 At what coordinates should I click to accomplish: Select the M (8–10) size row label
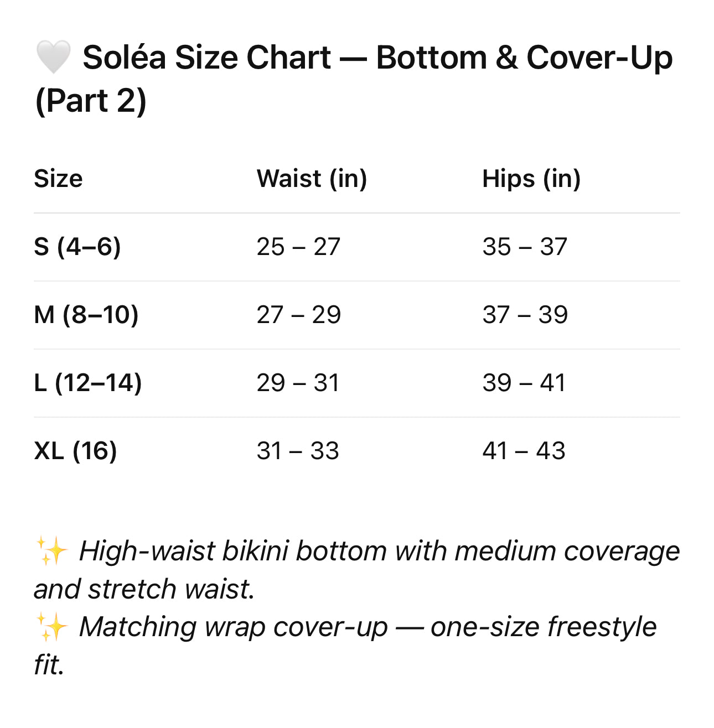click(86, 315)
